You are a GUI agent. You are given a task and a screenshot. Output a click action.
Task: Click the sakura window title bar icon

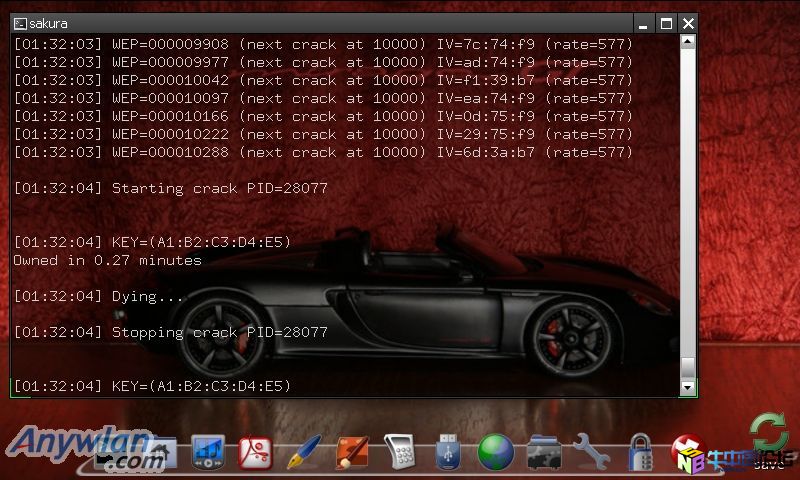[20, 23]
